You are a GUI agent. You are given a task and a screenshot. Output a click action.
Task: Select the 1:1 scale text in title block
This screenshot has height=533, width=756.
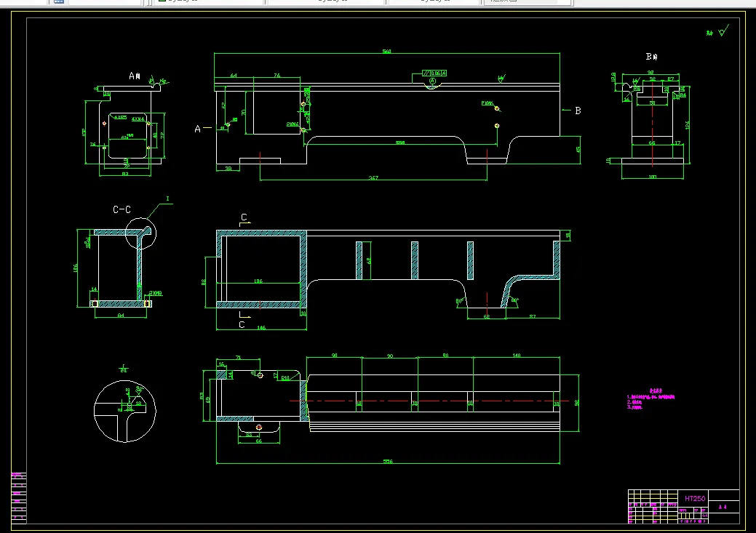tap(705, 516)
